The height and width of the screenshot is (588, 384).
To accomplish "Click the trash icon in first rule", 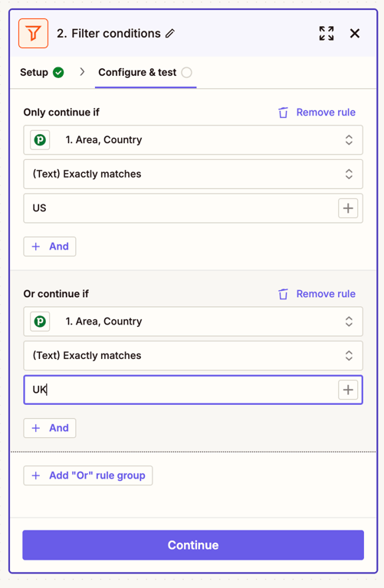I will (x=283, y=113).
